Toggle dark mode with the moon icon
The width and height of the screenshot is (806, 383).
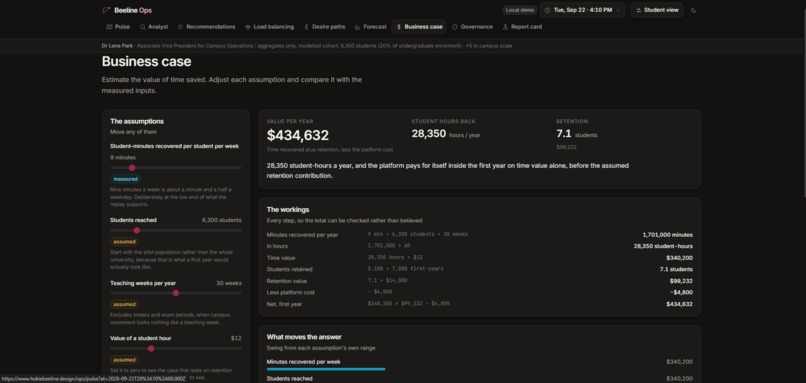(694, 10)
